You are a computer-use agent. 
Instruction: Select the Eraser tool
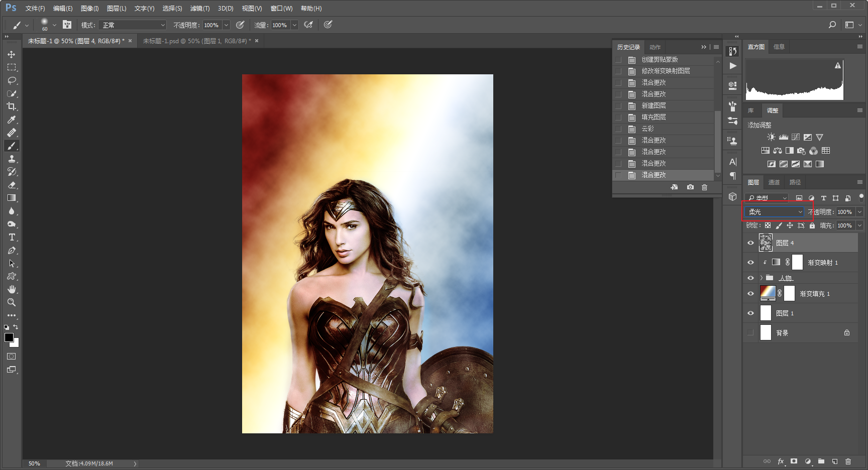(12, 185)
